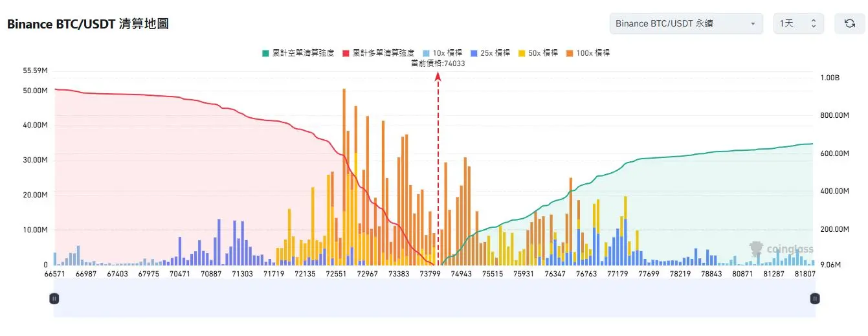Click x-axis label 66571
This screenshot has height=336, width=868.
(x=54, y=274)
